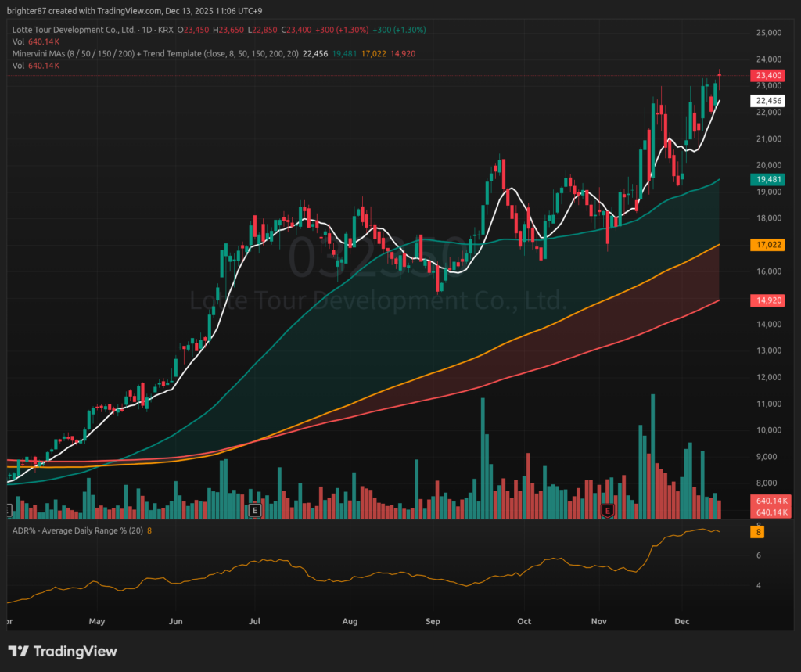
Task: Click the orange ADR value 8 axis label
Action: click(757, 533)
